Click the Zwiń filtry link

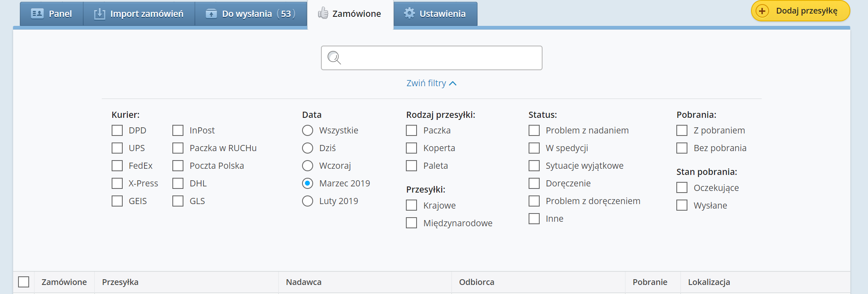click(426, 83)
